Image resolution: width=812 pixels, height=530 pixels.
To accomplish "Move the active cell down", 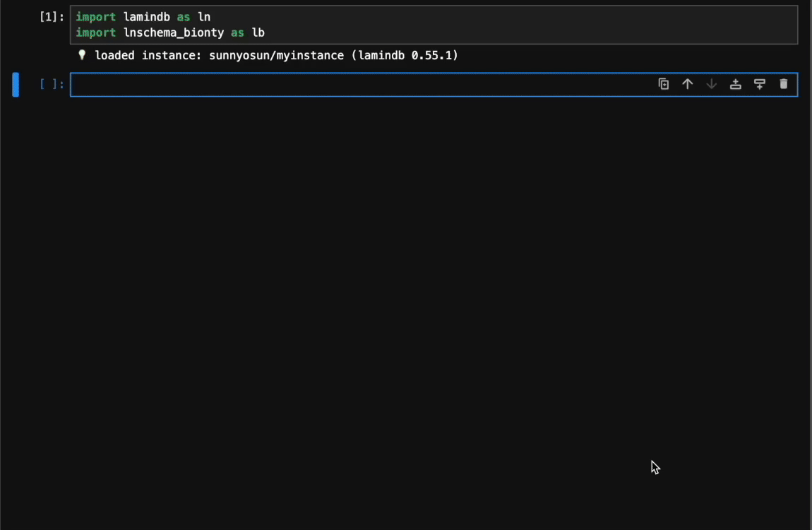I will 712,83.
